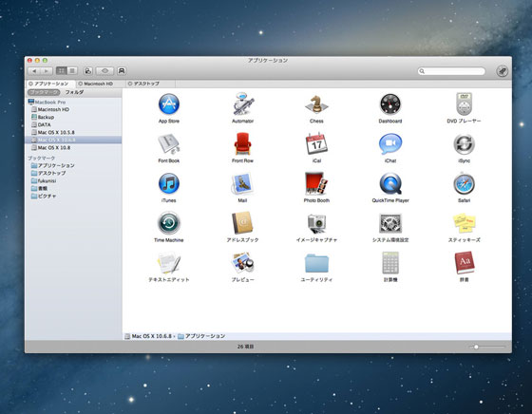Click the toolbar button left of the eye

[x=87, y=71]
